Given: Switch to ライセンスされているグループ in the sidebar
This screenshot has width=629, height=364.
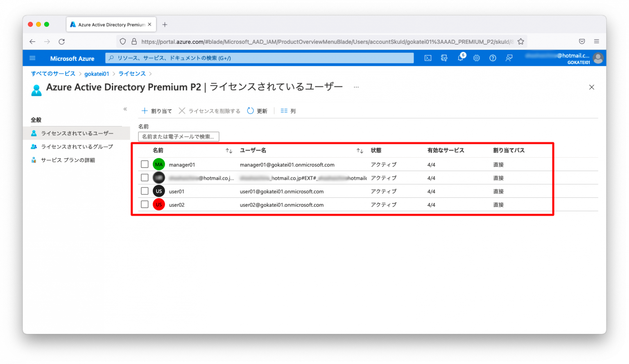Looking at the screenshot, I should (76, 146).
